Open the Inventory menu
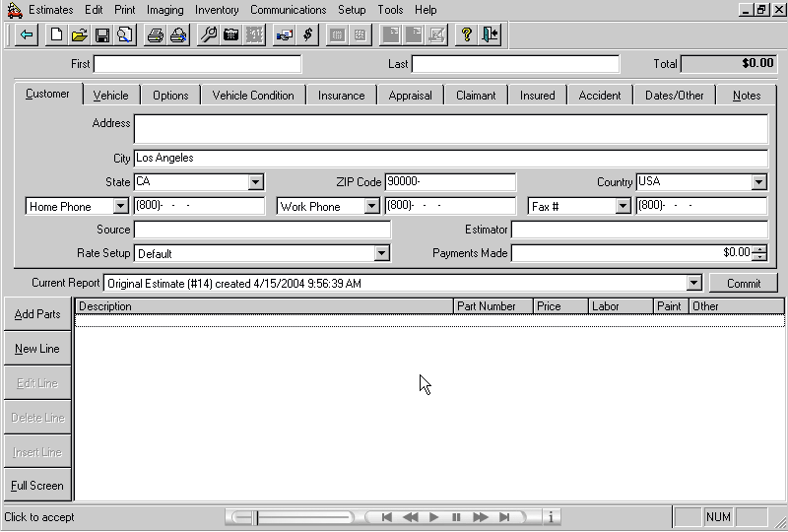 click(x=216, y=10)
